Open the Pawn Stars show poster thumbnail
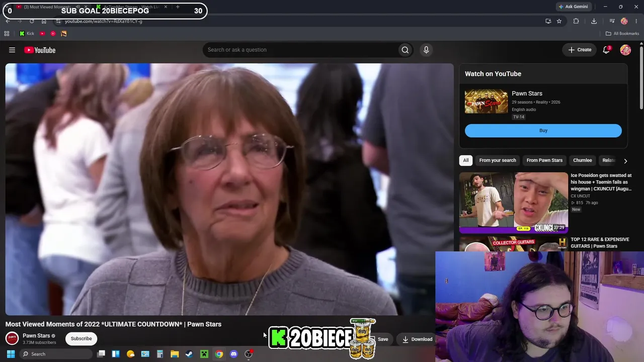 tap(486, 102)
